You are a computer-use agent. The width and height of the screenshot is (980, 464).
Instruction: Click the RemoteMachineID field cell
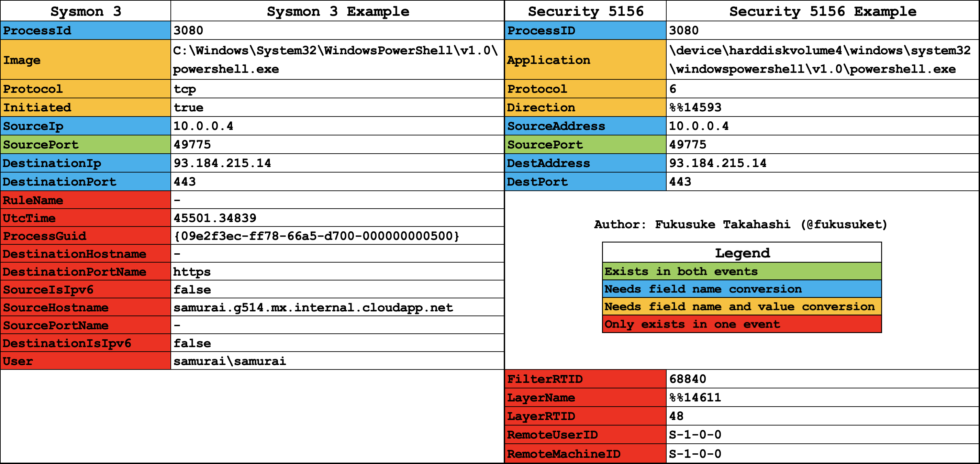click(585, 454)
